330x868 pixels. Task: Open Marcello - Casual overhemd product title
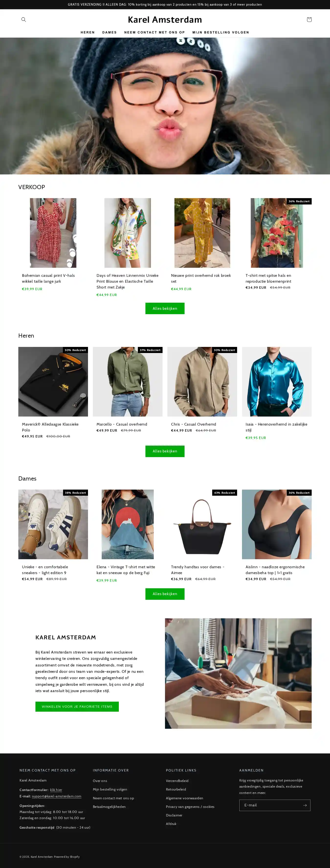(x=122, y=424)
